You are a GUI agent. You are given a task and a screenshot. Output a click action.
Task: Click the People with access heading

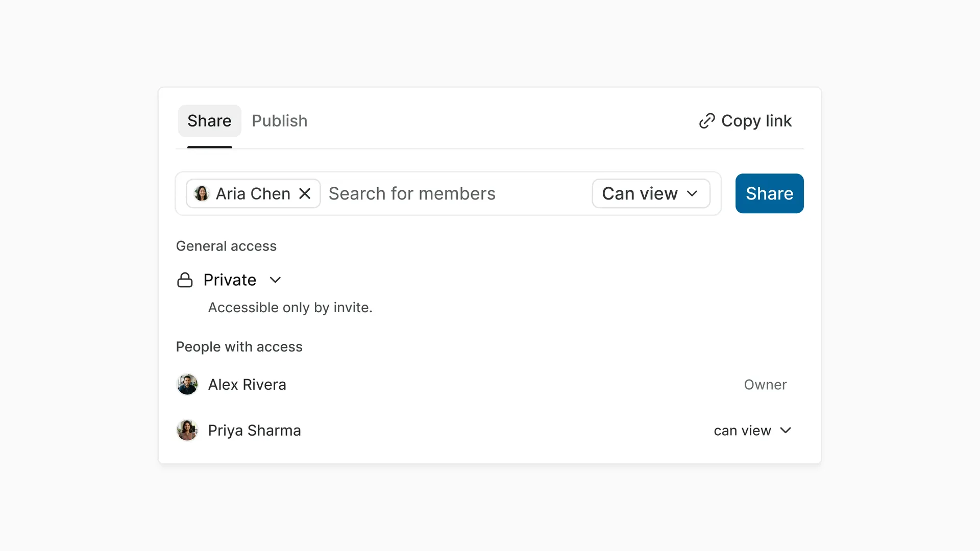(x=239, y=347)
